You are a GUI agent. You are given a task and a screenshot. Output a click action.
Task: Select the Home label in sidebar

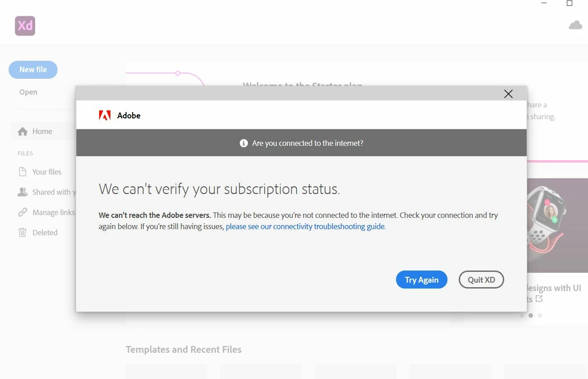click(42, 131)
